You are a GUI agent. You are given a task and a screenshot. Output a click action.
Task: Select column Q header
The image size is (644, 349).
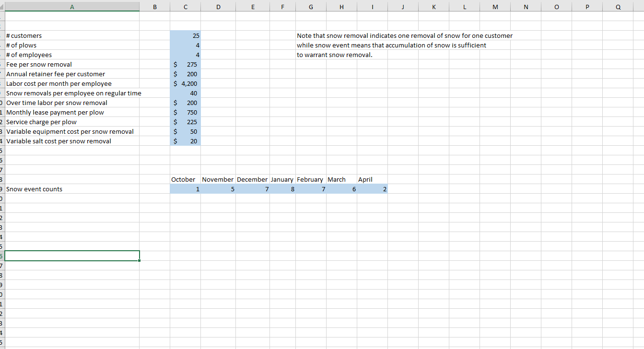(x=618, y=6)
